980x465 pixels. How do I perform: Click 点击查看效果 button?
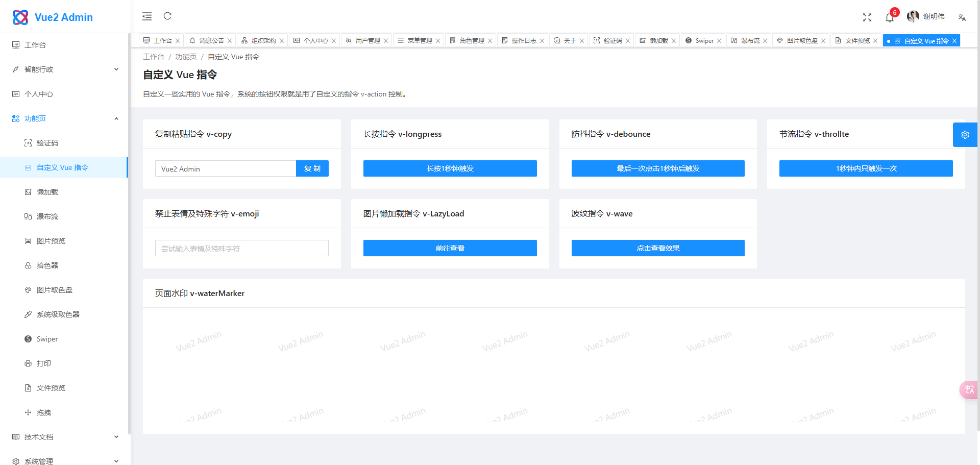tap(658, 248)
